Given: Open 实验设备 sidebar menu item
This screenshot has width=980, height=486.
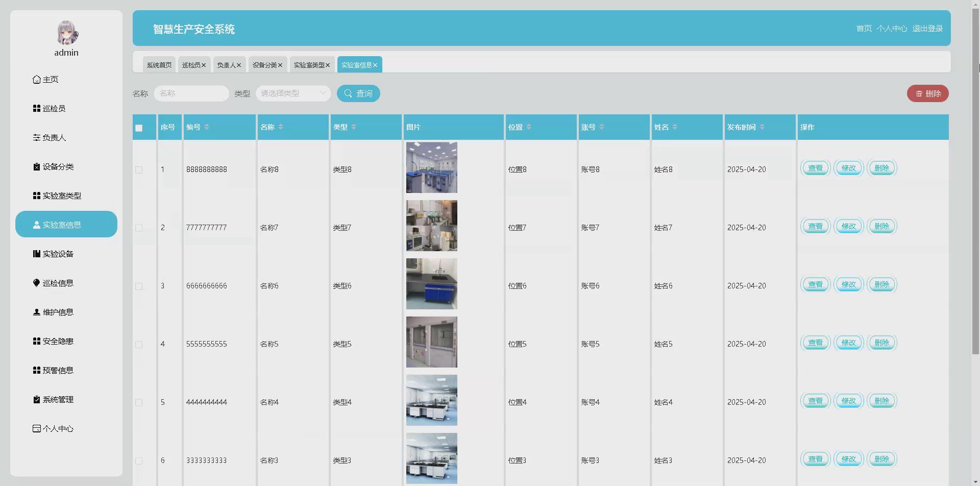Looking at the screenshot, I should pyautogui.click(x=66, y=254).
